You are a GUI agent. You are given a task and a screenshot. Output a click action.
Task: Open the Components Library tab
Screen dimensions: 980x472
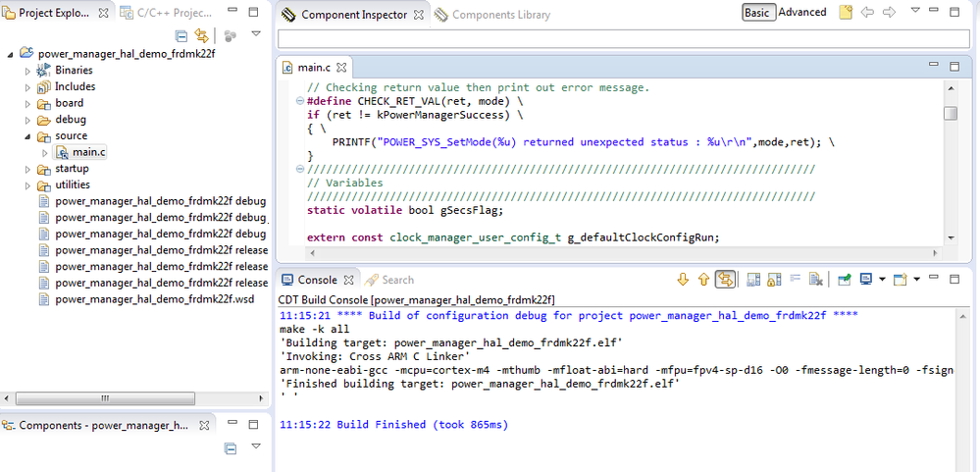(x=491, y=15)
